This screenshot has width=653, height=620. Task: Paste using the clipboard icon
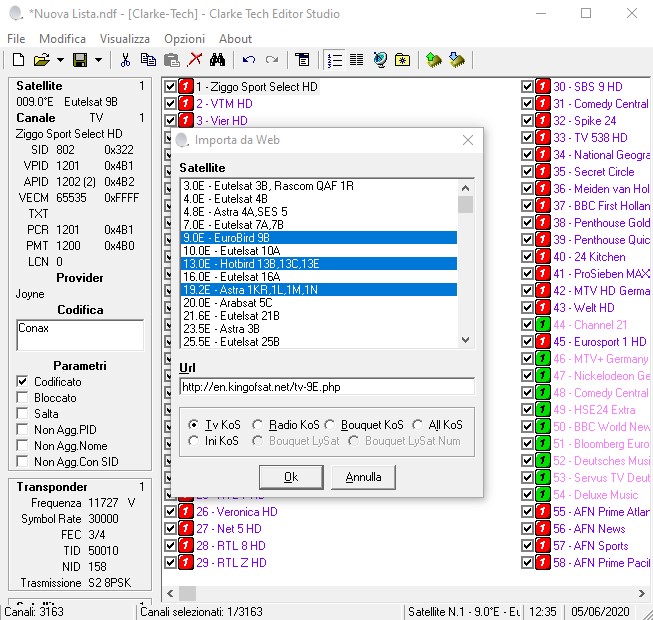(x=172, y=60)
